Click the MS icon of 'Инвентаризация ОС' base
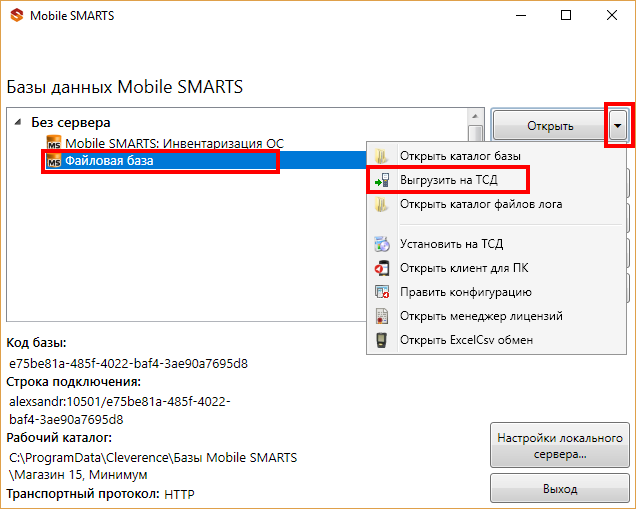636x509 pixels. click(54, 143)
